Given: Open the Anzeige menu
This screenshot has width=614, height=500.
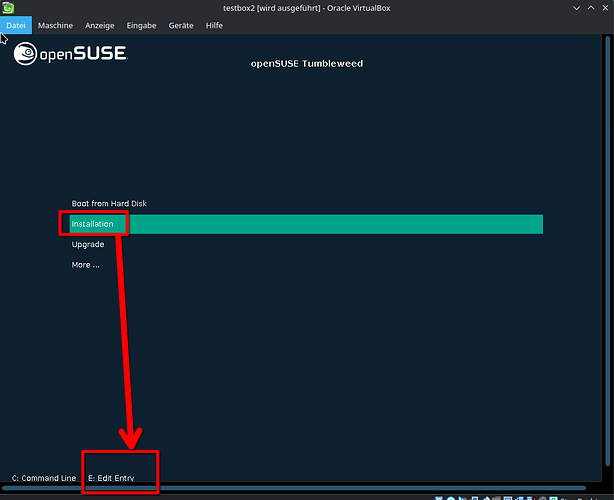Looking at the screenshot, I should click(98, 25).
